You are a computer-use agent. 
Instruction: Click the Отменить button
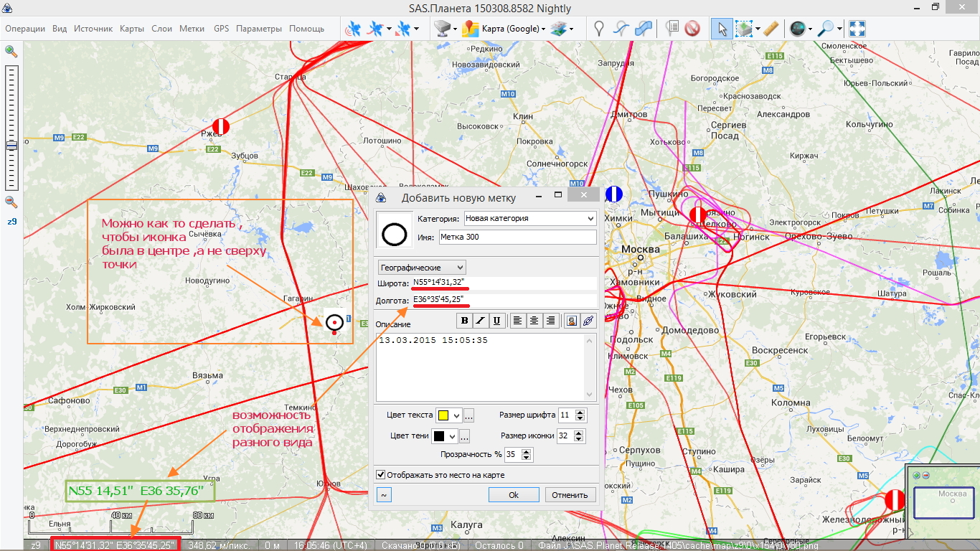point(570,495)
